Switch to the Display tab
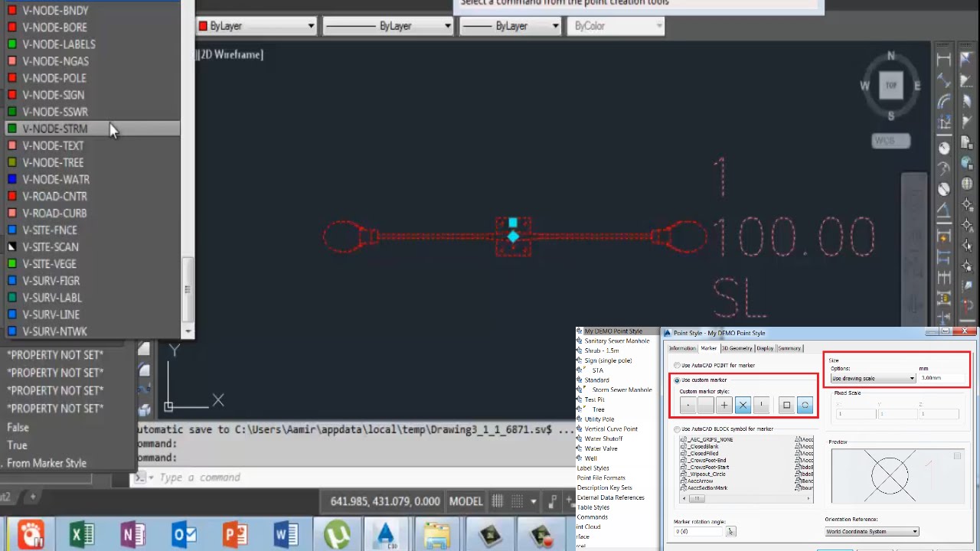 [765, 348]
